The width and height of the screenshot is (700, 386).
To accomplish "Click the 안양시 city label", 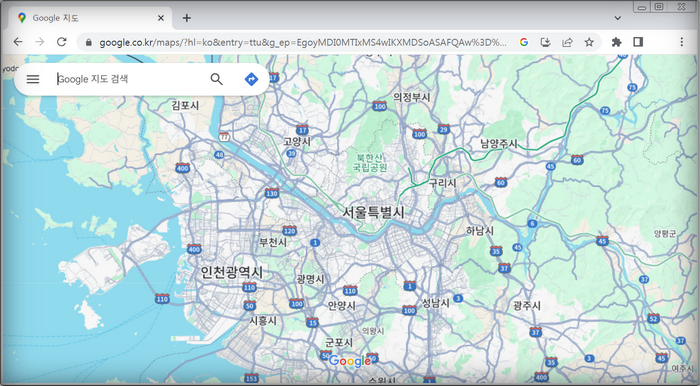I will click(x=342, y=306).
